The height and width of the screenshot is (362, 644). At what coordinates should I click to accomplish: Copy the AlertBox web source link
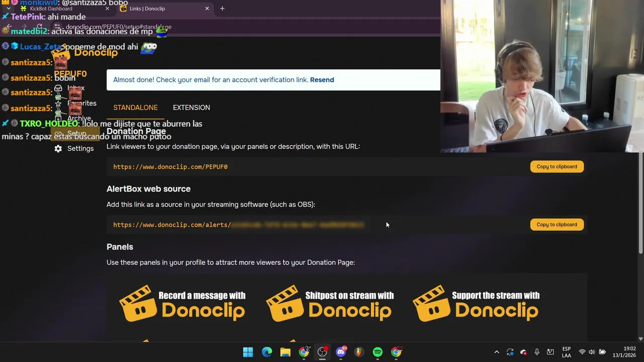click(556, 224)
